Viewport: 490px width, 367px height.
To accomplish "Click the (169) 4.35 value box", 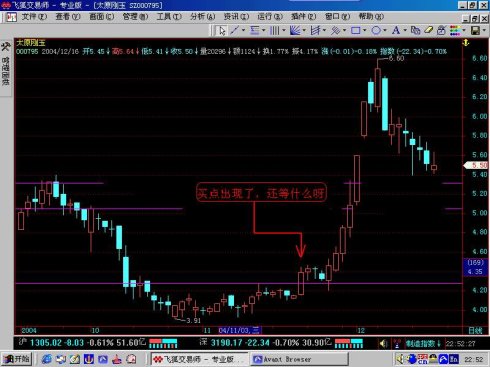I will (x=475, y=267).
